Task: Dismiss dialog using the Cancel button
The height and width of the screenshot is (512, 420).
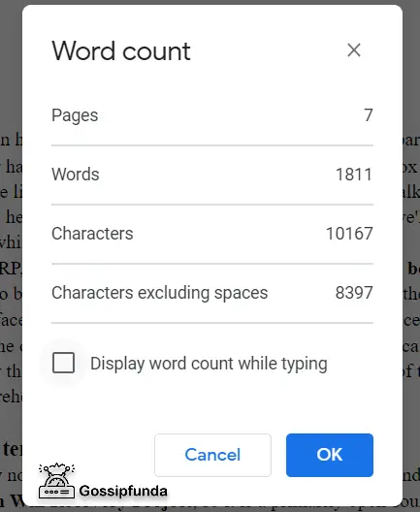Action: point(212,455)
